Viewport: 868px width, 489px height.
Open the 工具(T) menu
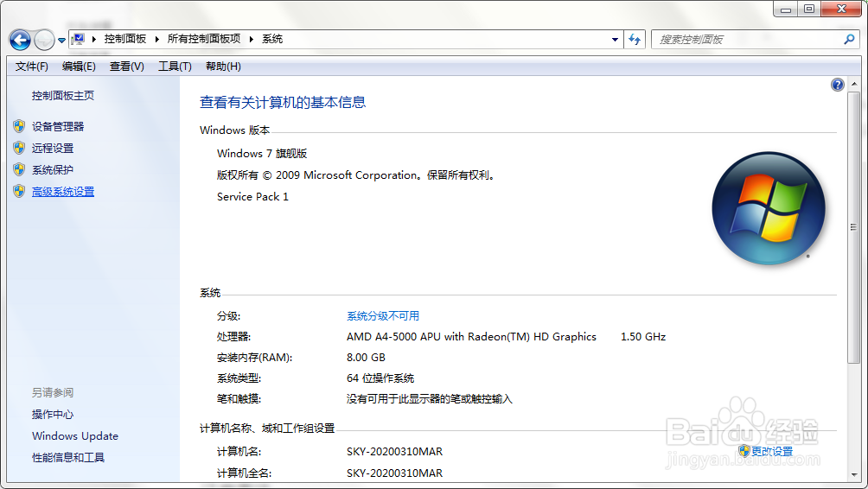coord(175,67)
